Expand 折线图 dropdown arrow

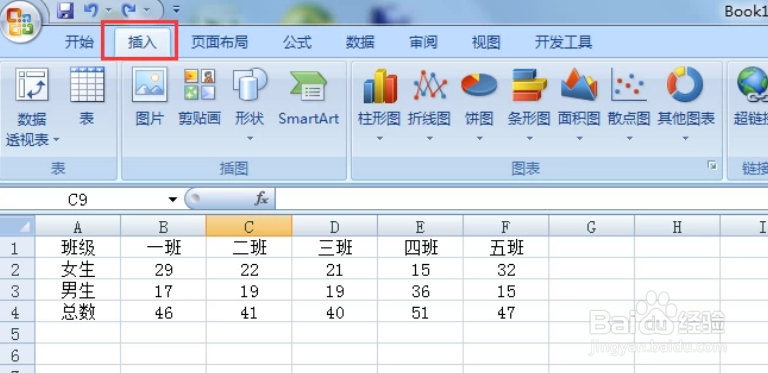pyautogui.click(x=430, y=139)
